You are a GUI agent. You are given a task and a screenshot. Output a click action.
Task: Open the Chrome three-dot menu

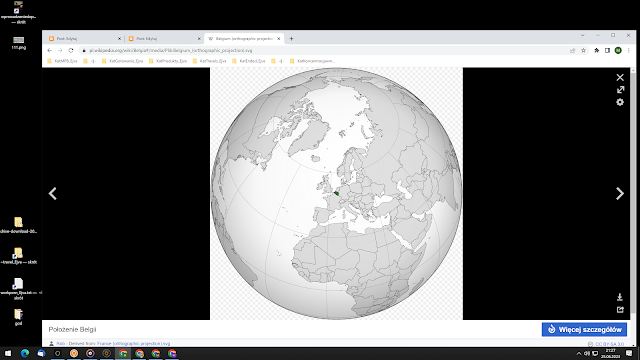pyautogui.click(x=629, y=50)
